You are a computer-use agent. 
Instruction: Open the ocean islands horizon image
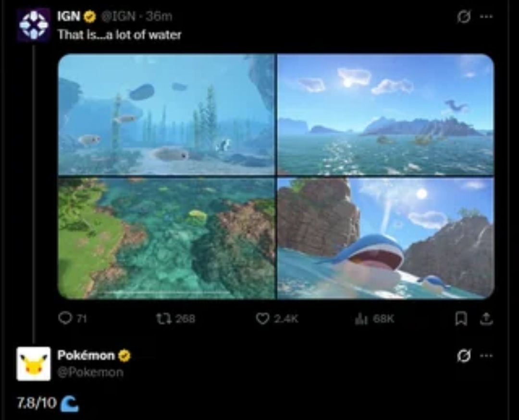[x=385, y=114]
